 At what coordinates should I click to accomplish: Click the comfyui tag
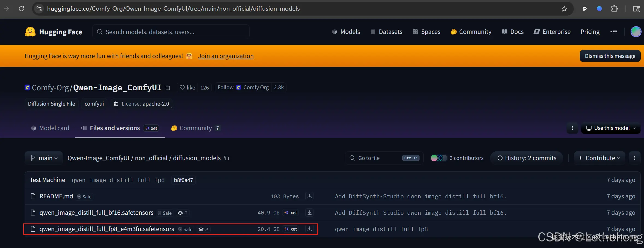(94, 104)
